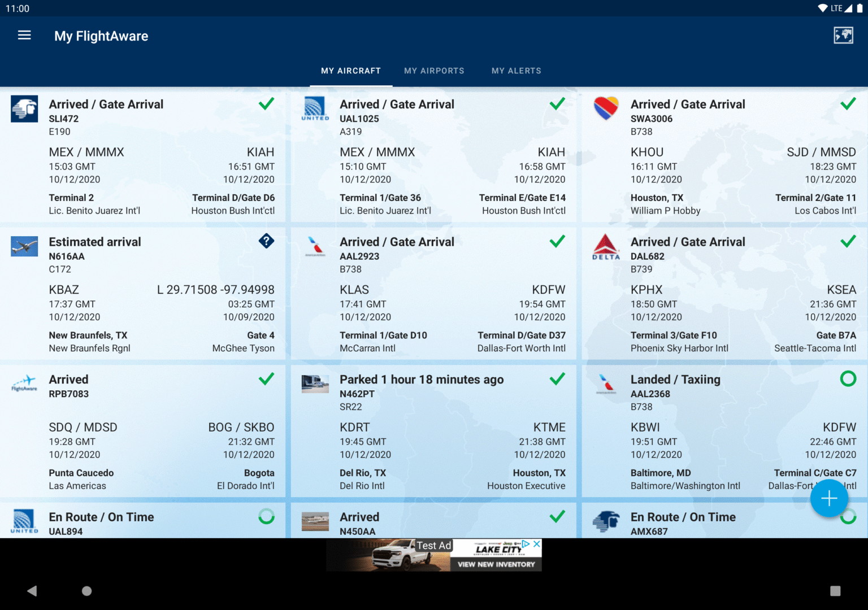The width and height of the screenshot is (868, 610).
Task: Click the map globe icon in the top bar
Action: pyautogui.click(x=843, y=35)
